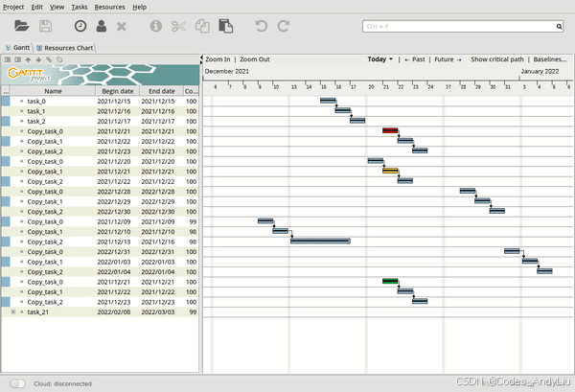The width and height of the screenshot is (575, 392).
Task: Click the January 2022 timeline header
Action: point(540,71)
